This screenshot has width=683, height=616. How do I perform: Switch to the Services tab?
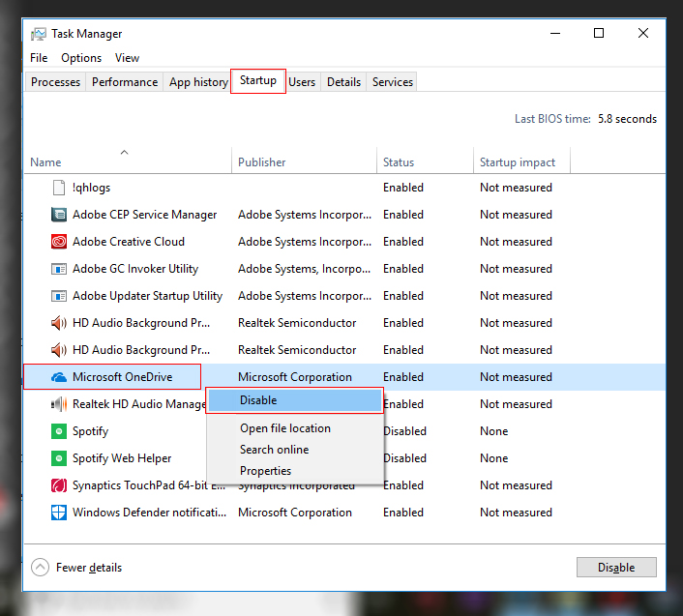(x=393, y=82)
